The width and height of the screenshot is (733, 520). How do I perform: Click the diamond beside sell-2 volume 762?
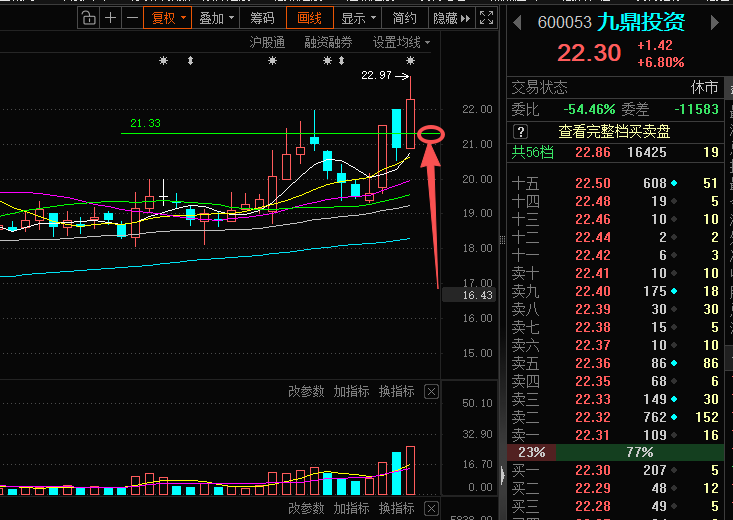click(674, 417)
